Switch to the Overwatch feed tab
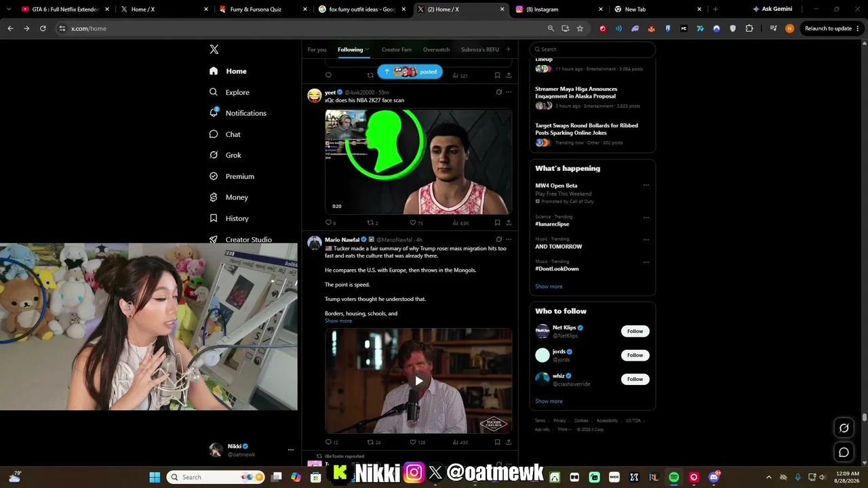This screenshot has height=488, width=868. [x=437, y=49]
